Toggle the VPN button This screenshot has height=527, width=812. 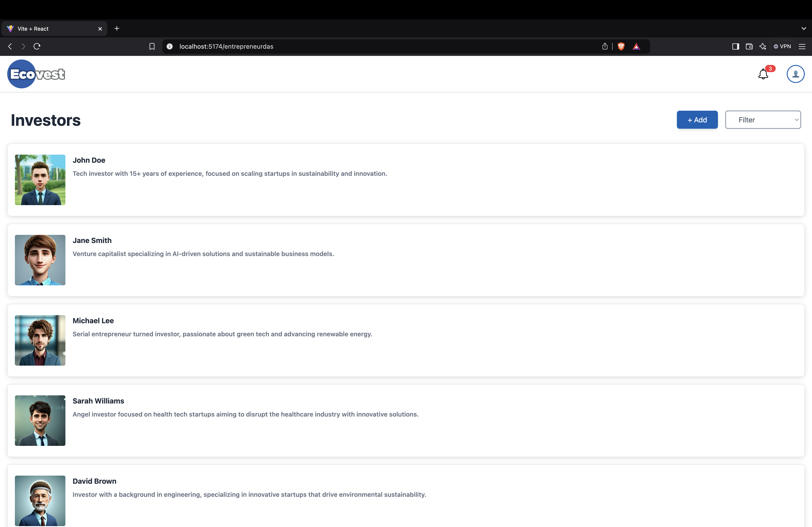(x=782, y=46)
